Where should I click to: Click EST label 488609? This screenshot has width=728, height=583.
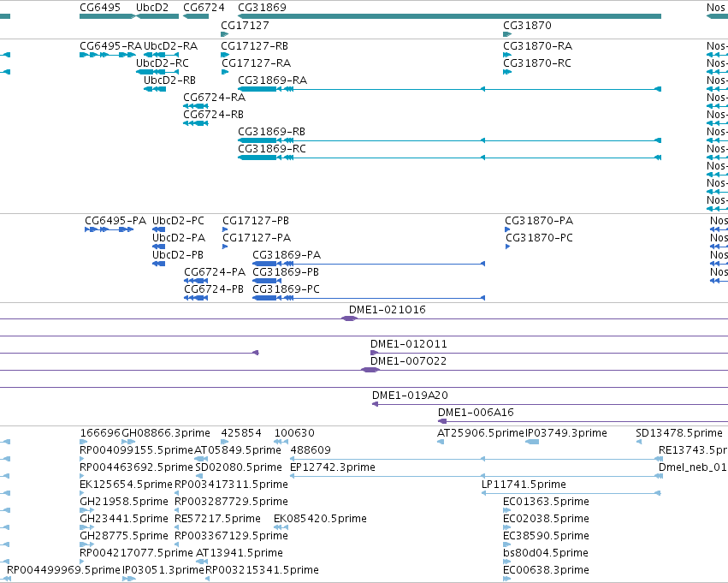(311, 450)
